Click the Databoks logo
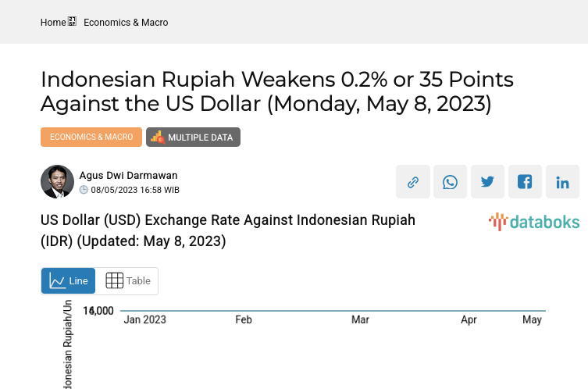588x389 pixels. [534, 222]
